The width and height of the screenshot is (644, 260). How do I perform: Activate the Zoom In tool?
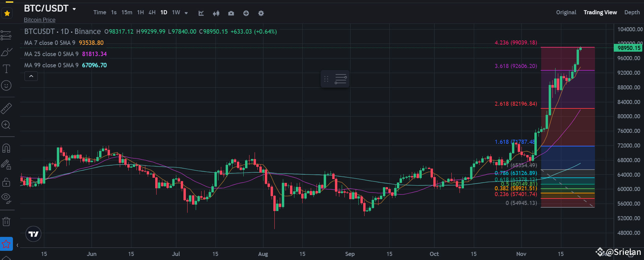click(6, 125)
